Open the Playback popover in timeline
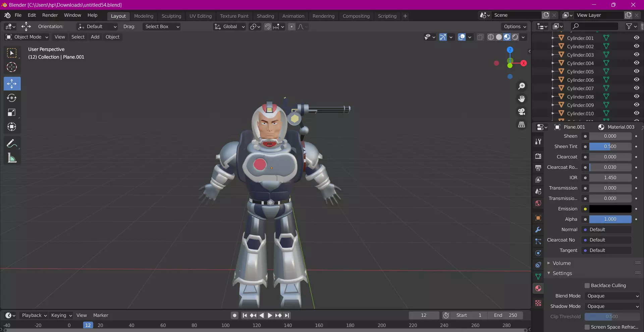 [34, 315]
